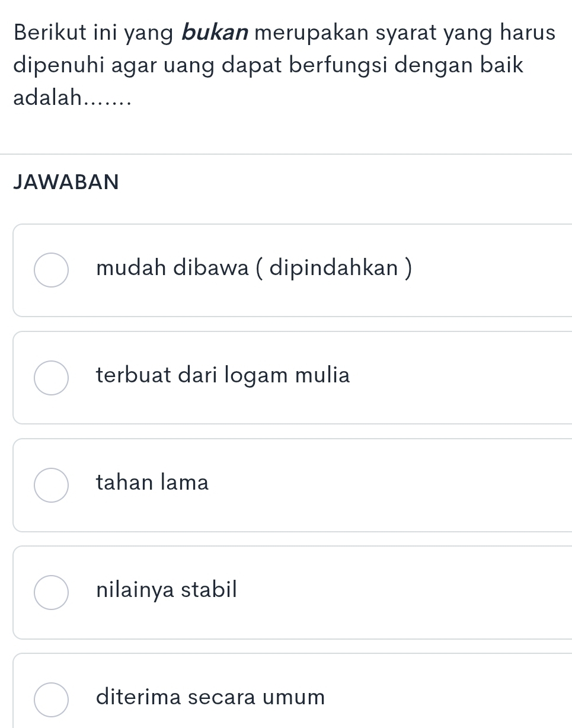Click empty area of the 'mudah dibawa' answer card

492,270
